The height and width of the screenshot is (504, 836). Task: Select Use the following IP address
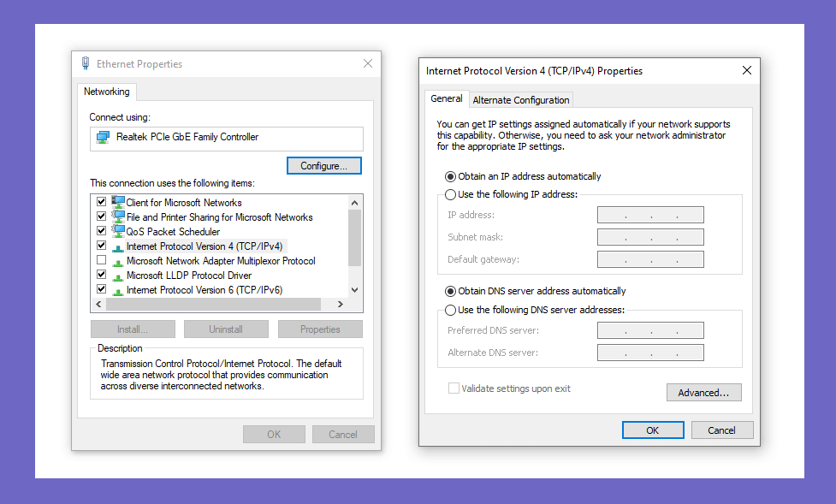[451, 194]
